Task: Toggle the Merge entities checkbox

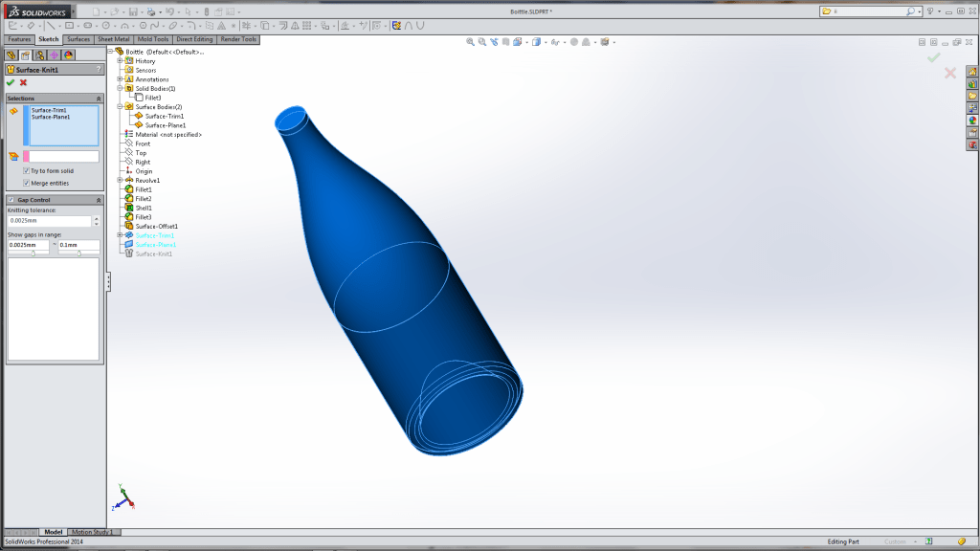Action: coord(26,183)
